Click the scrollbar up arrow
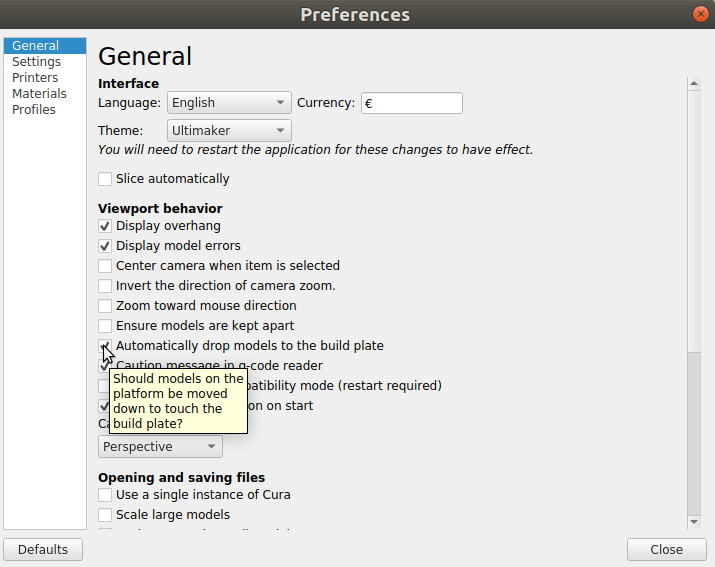The image size is (715, 567). (x=694, y=83)
